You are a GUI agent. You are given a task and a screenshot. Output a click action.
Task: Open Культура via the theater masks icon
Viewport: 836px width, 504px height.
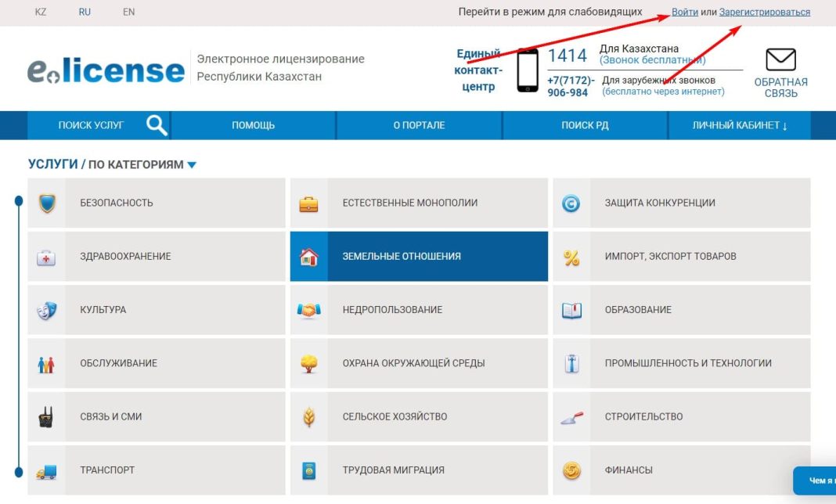[47, 308]
